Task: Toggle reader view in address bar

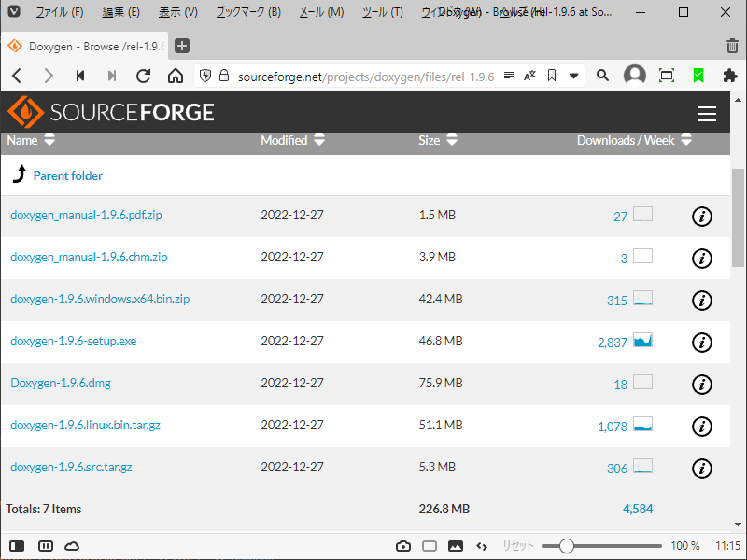Action: coord(509,76)
